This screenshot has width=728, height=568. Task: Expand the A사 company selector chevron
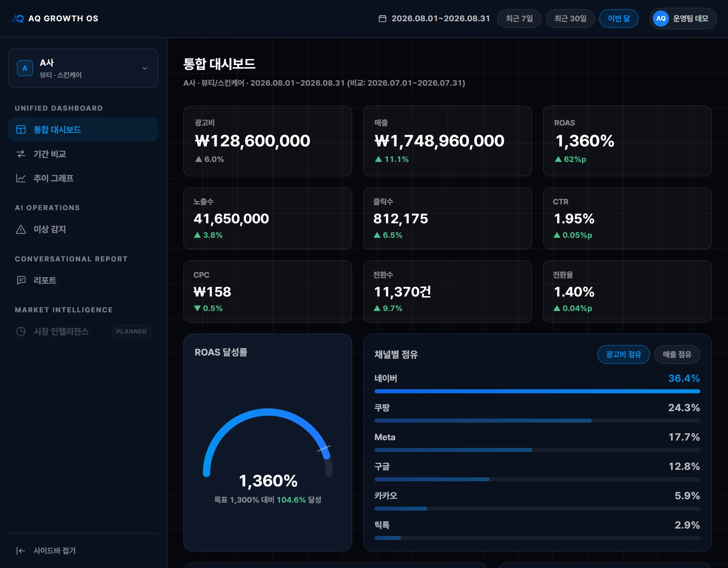coord(145,68)
